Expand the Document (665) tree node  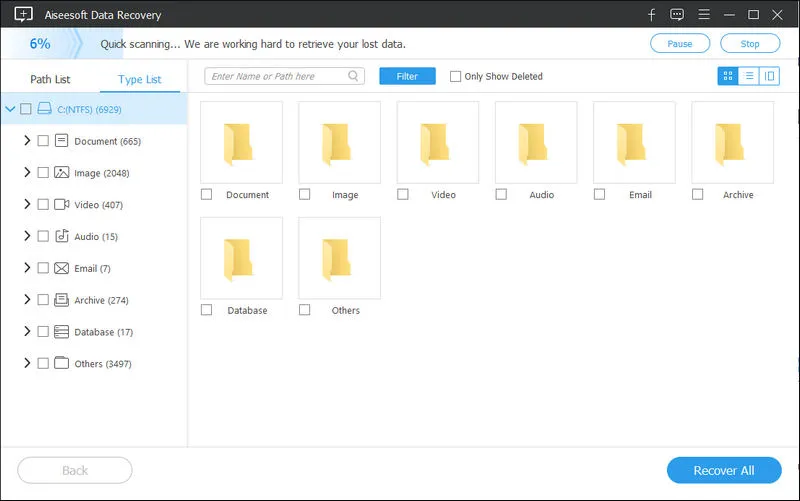coord(27,140)
